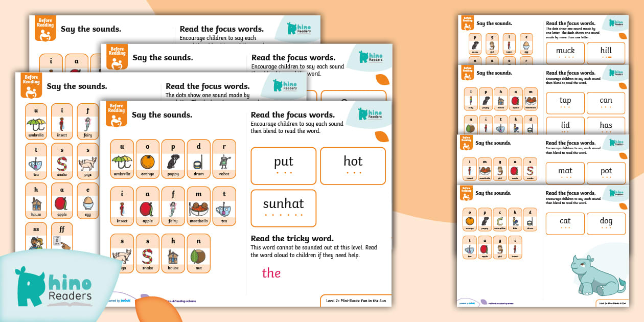
Task: Select the 'has' focus word box
Action: click(x=606, y=126)
